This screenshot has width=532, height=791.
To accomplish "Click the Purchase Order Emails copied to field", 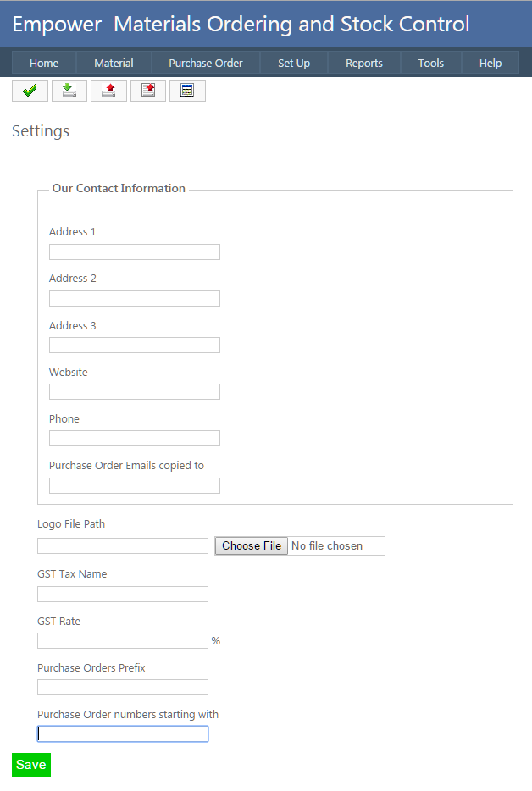I will pos(135,486).
